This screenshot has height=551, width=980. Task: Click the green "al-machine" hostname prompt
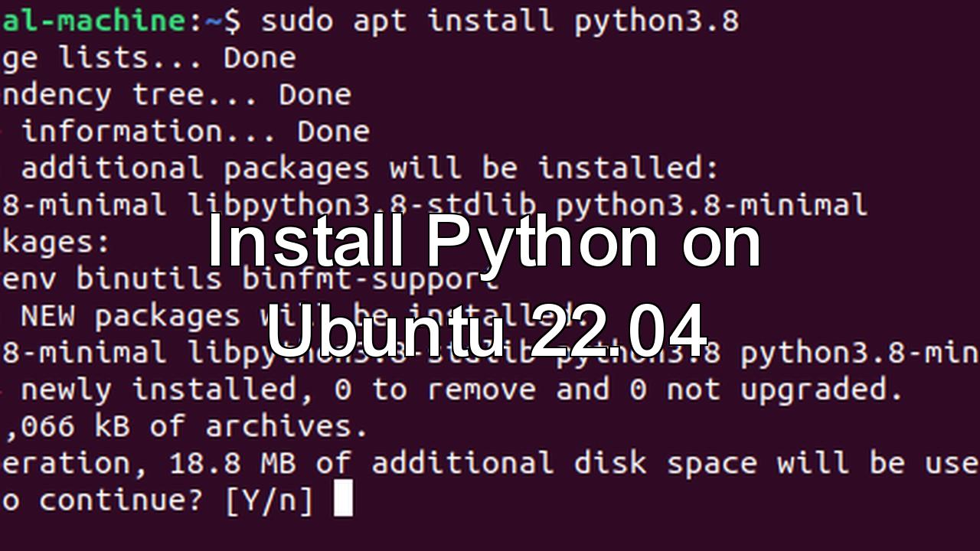(92, 21)
